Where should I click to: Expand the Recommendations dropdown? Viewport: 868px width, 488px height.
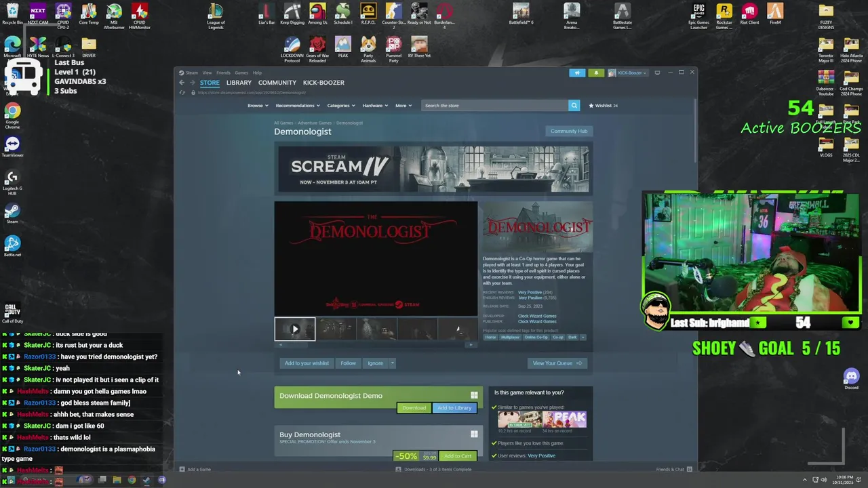click(x=298, y=106)
